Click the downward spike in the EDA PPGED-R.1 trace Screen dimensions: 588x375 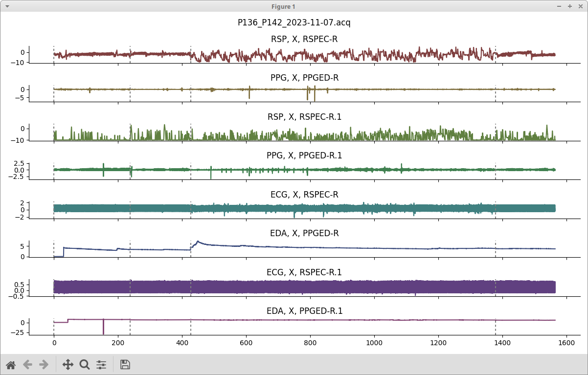103,328
